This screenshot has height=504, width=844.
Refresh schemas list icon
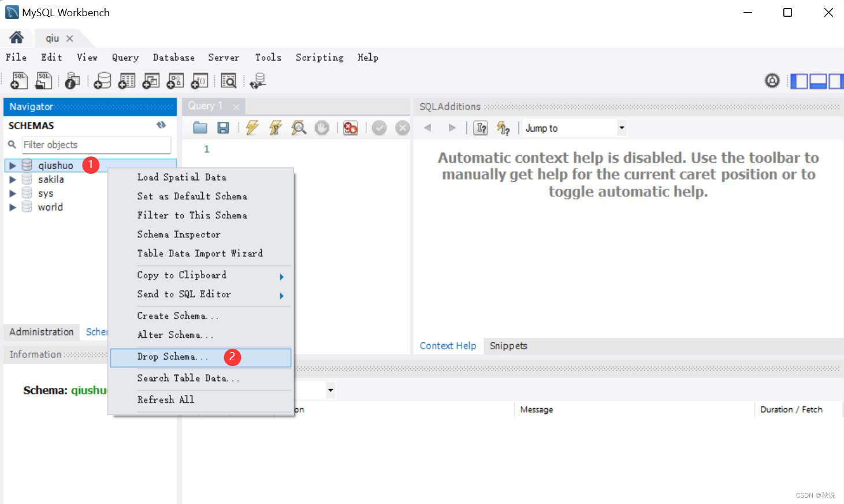point(161,125)
